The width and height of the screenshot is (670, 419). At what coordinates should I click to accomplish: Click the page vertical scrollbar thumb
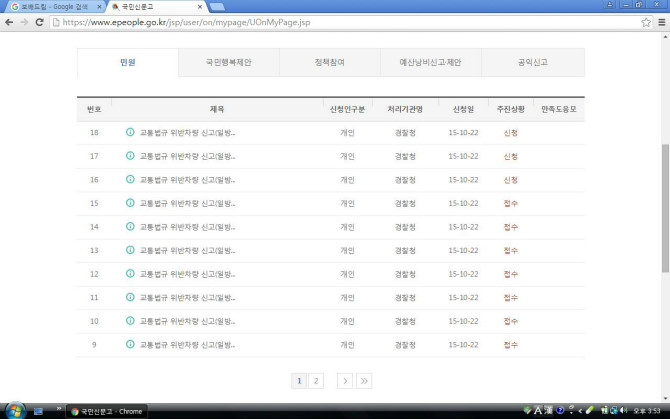[x=665, y=208]
